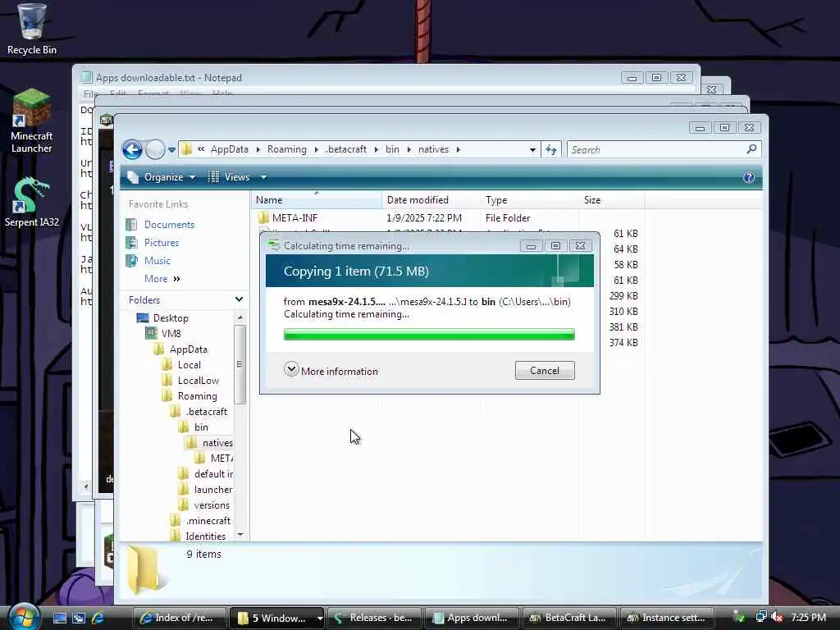
Task: Expand the breadcrumb arrow after natives
Action: 458,149
